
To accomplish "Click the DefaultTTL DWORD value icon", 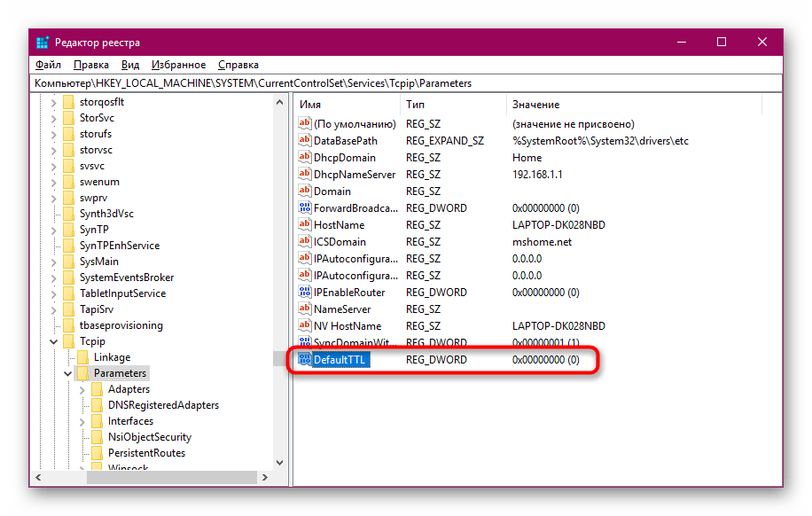I will pos(305,359).
